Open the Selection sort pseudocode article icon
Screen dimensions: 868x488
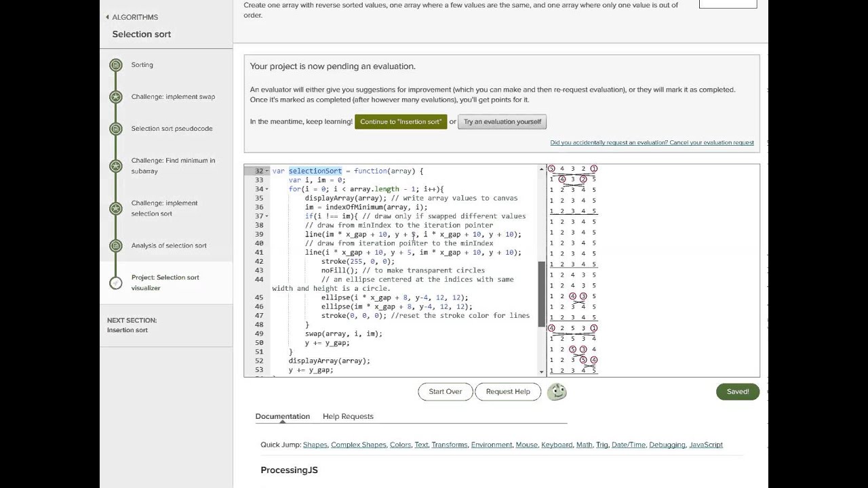coord(116,129)
